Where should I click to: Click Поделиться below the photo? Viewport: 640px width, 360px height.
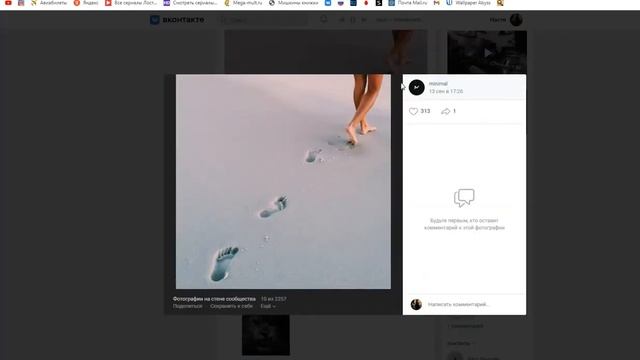point(187,306)
